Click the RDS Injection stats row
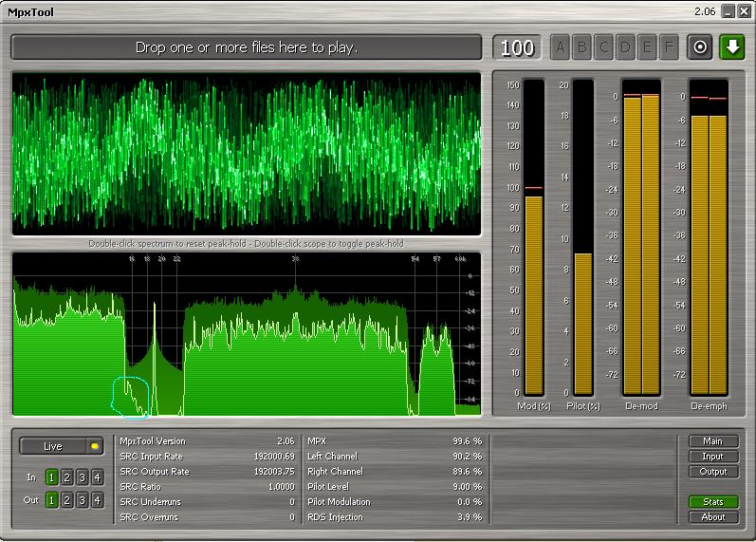This screenshot has width=756, height=542. coord(395,517)
